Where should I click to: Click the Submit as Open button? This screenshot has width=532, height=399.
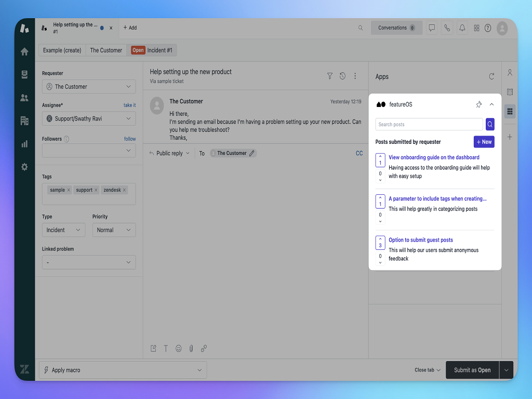coord(472,370)
